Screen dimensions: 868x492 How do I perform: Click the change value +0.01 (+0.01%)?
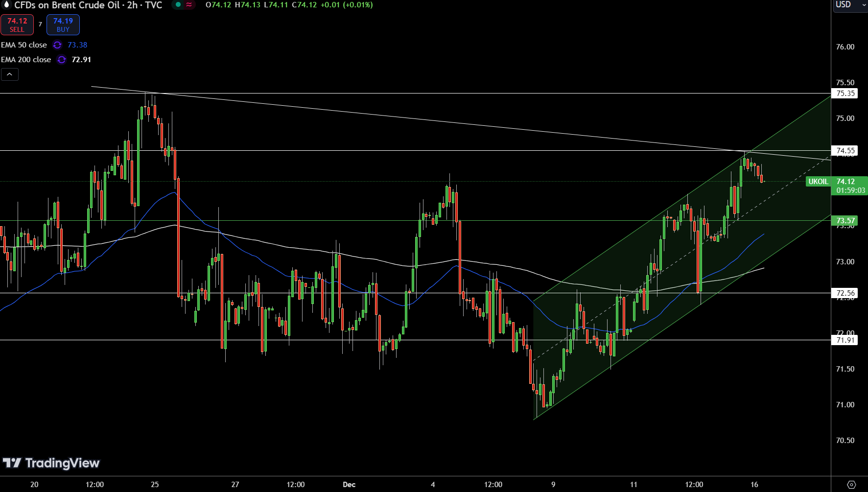pyautogui.click(x=347, y=5)
